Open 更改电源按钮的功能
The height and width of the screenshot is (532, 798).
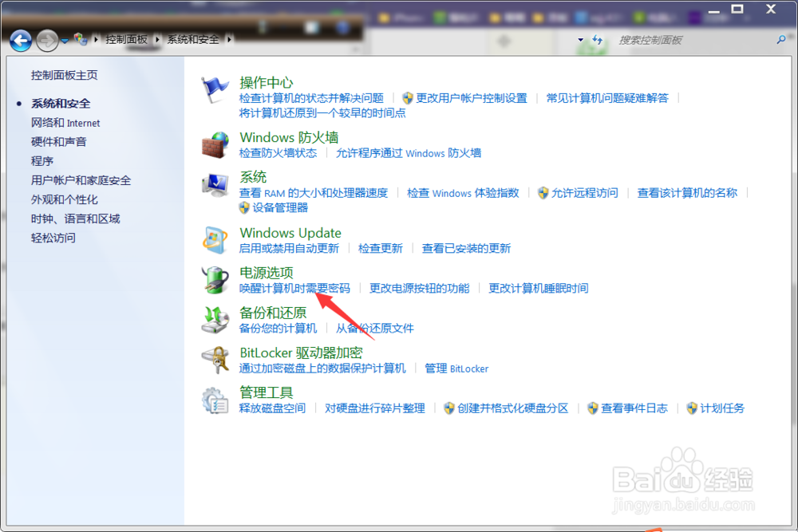(x=420, y=289)
